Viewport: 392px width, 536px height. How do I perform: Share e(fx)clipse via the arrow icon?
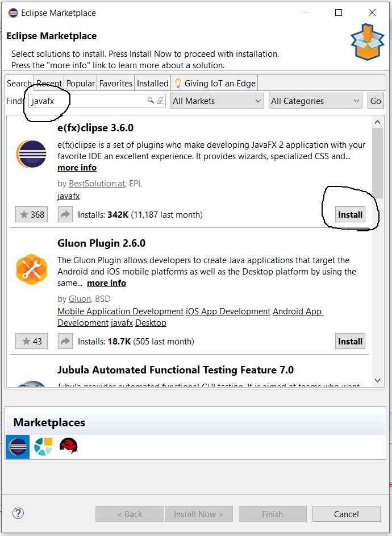pos(65,215)
